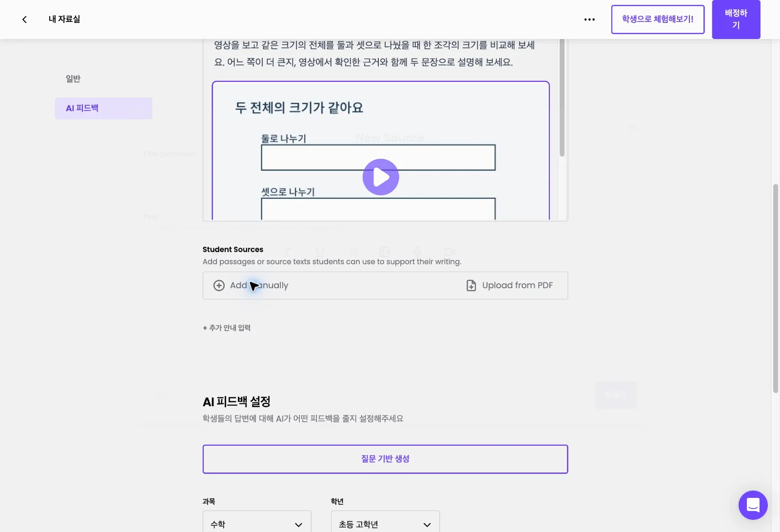Click 학생으로 체험해보기! button
780x532 pixels.
pyautogui.click(x=658, y=20)
